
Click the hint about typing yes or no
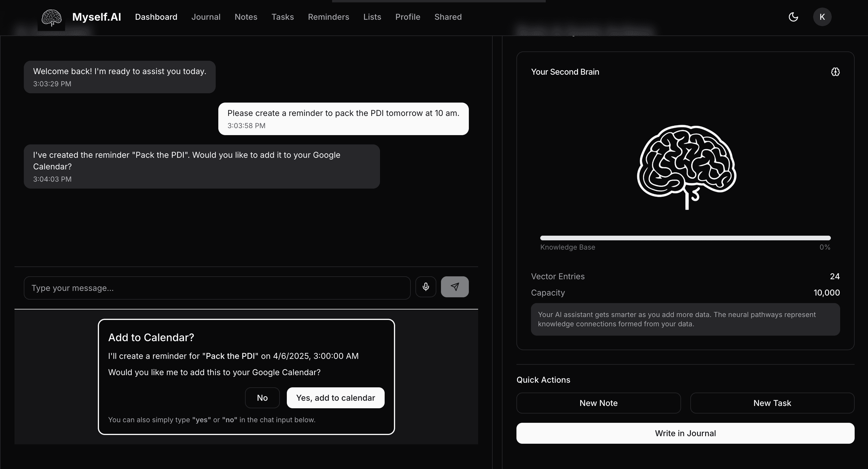click(x=212, y=420)
